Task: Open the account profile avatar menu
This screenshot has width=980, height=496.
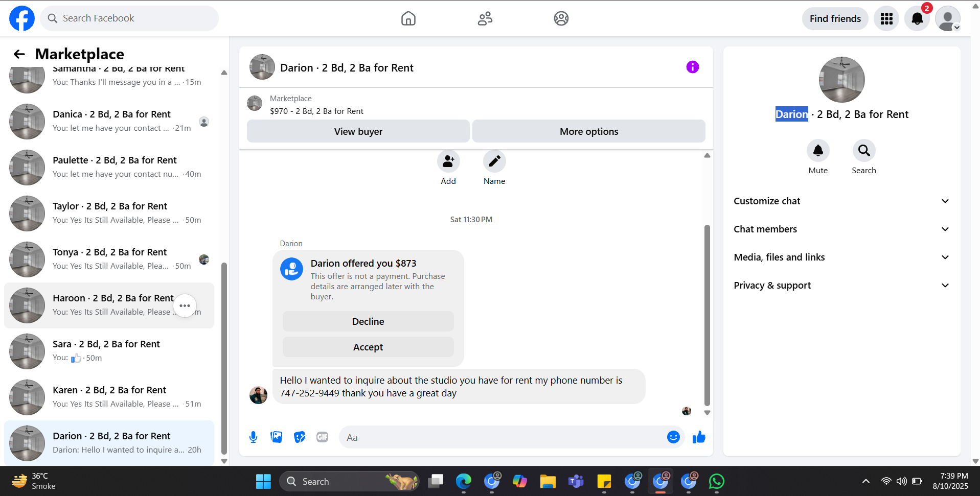Action: 948,19
